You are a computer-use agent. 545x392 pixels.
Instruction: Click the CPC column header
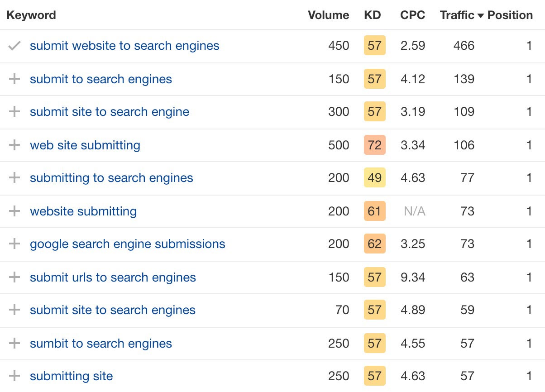tap(412, 15)
